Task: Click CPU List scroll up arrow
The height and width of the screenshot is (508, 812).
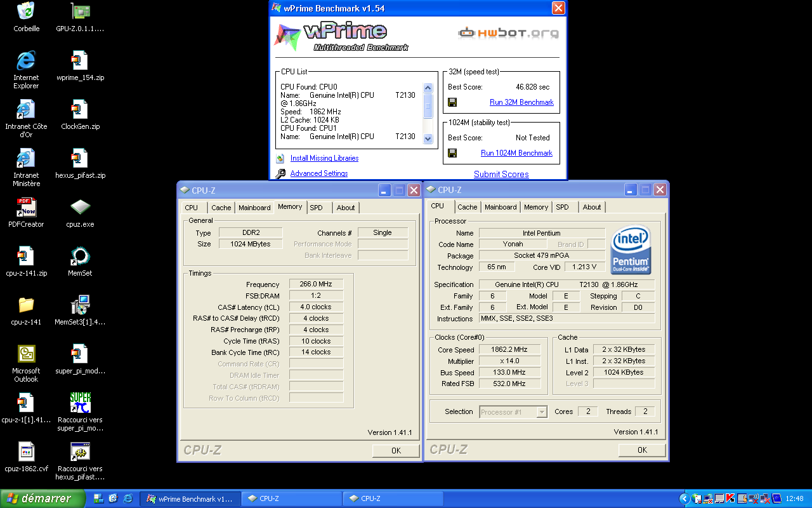Action: click(x=428, y=88)
